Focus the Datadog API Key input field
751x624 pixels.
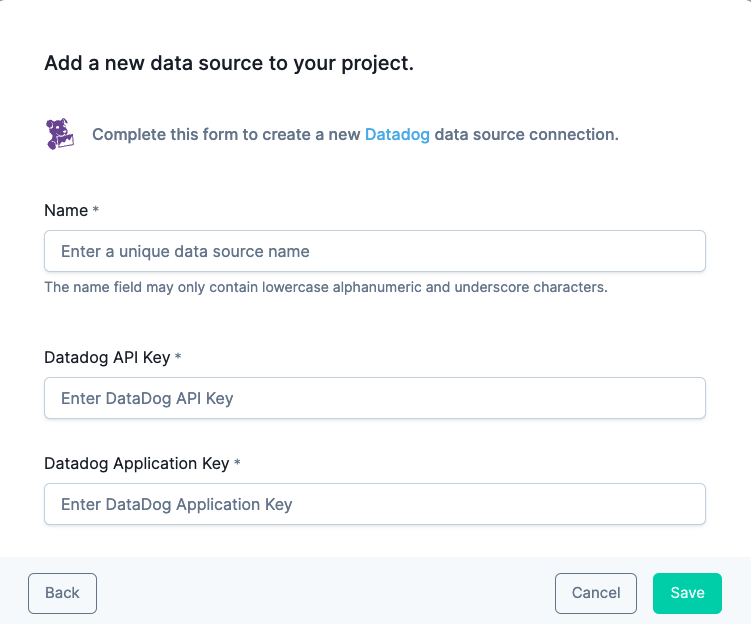[375, 398]
